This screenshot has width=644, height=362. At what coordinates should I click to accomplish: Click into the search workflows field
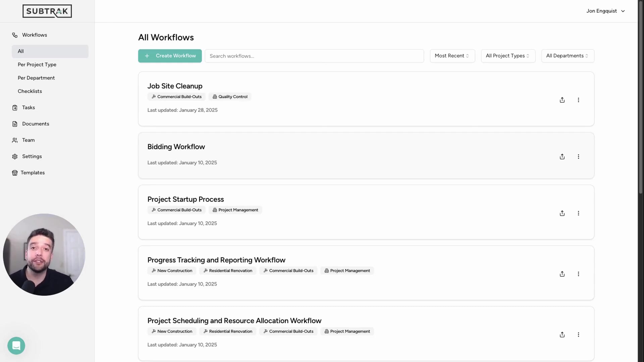point(314,56)
